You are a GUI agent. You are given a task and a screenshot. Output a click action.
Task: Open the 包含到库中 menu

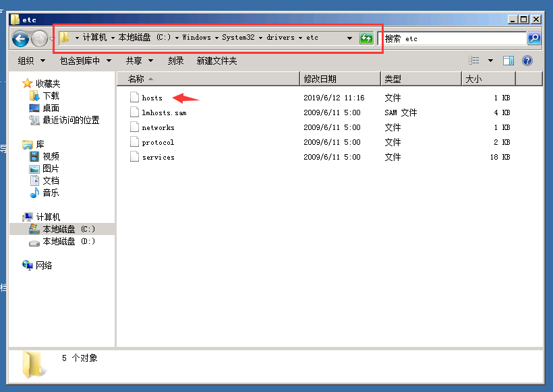(x=86, y=61)
